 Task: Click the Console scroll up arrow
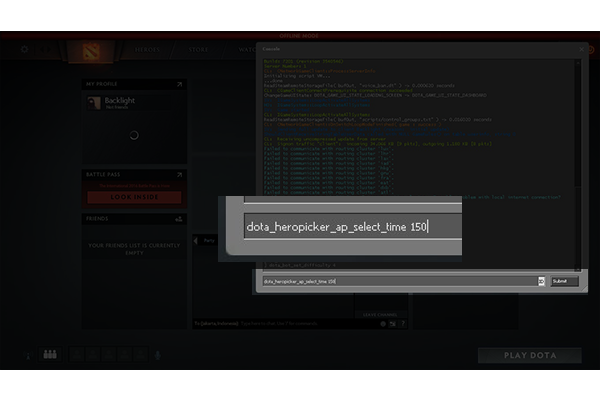[578, 62]
